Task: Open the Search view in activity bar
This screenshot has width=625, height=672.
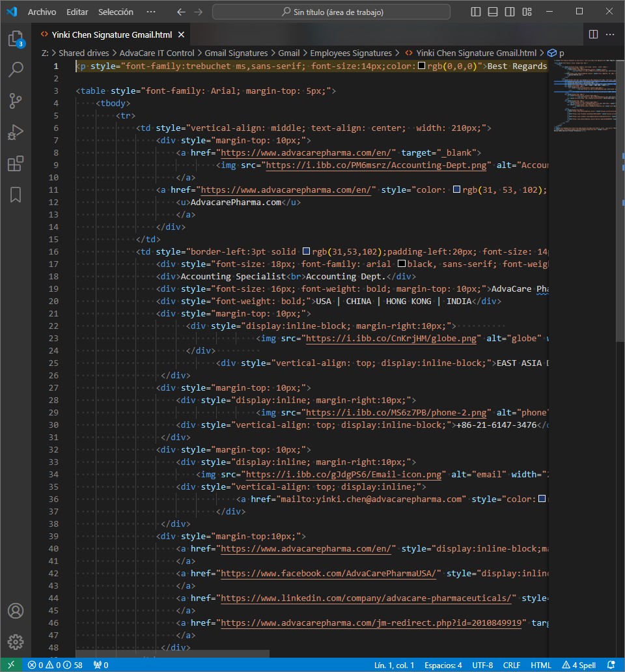Action: (16, 70)
